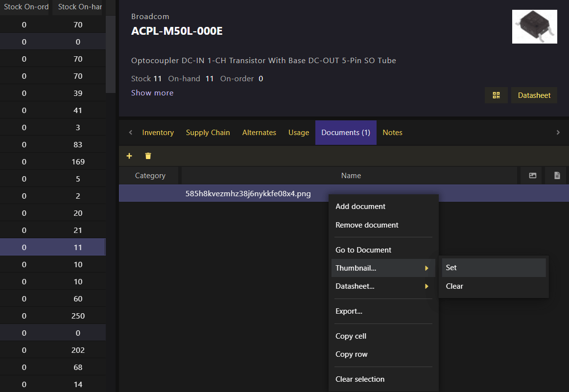Choose Remove document from context menu
This screenshot has height=392, width=569.
(383, 225)
